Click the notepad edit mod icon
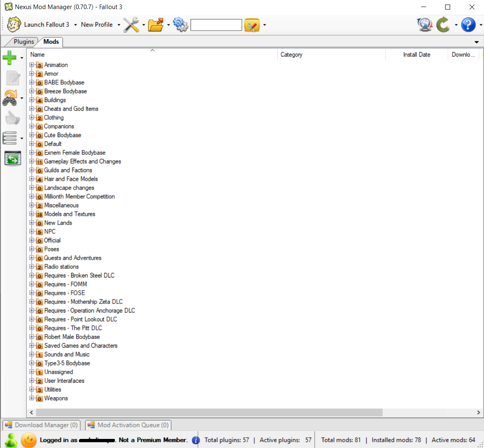This screenshot has height=448, width=484. click(13, 78)
